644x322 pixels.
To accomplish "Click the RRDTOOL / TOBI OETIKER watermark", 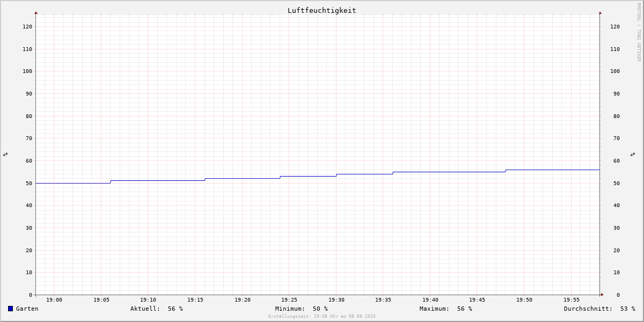I will 639,32.
